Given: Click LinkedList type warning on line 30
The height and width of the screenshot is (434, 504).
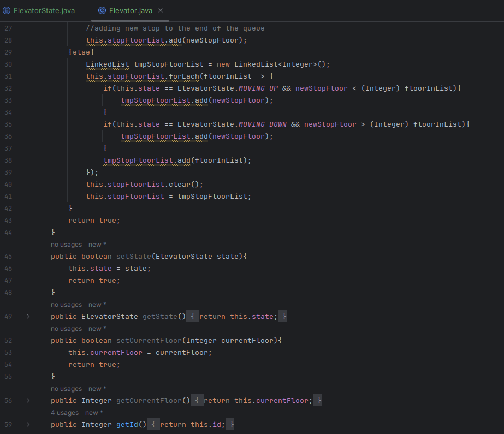Looking at the screenshot, I should coord(108,64).
